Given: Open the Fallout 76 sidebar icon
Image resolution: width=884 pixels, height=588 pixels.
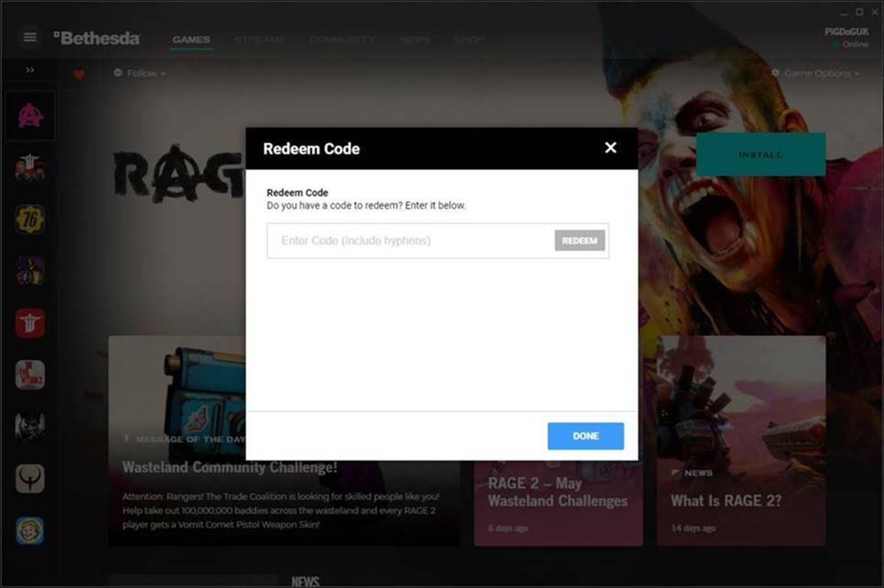Looking at the screenshot, I should (x=30, y=219).
